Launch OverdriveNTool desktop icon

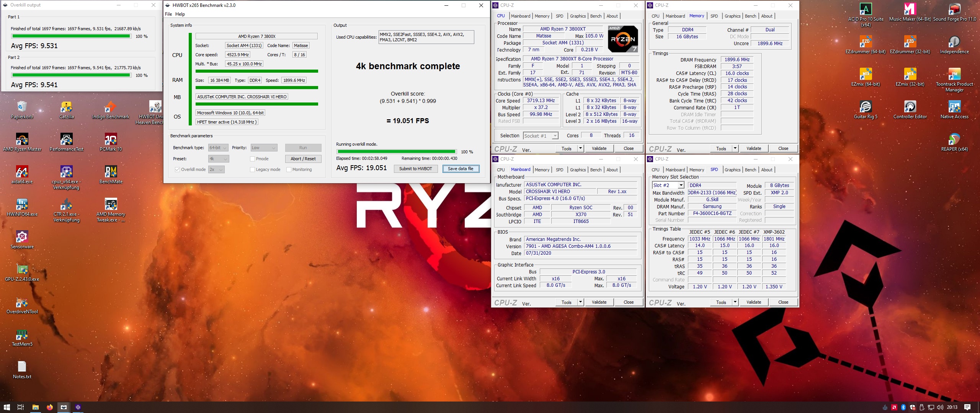coord(22,305)
